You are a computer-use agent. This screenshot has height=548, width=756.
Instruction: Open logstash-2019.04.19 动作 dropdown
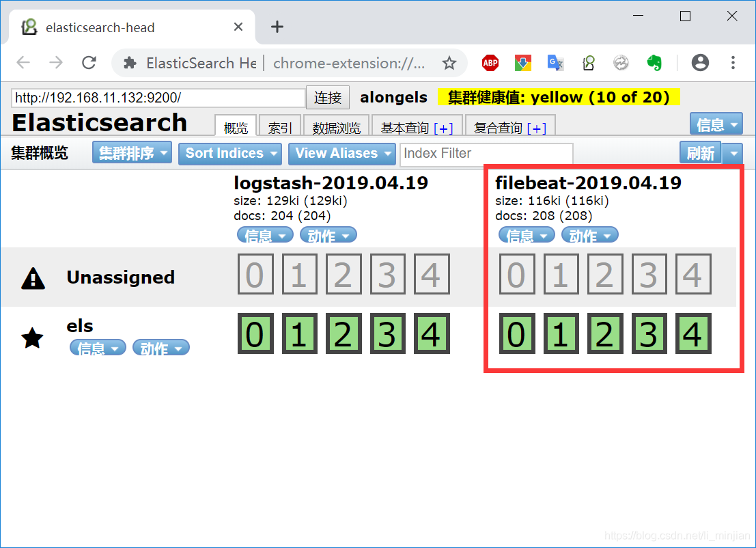pos(328,235)
